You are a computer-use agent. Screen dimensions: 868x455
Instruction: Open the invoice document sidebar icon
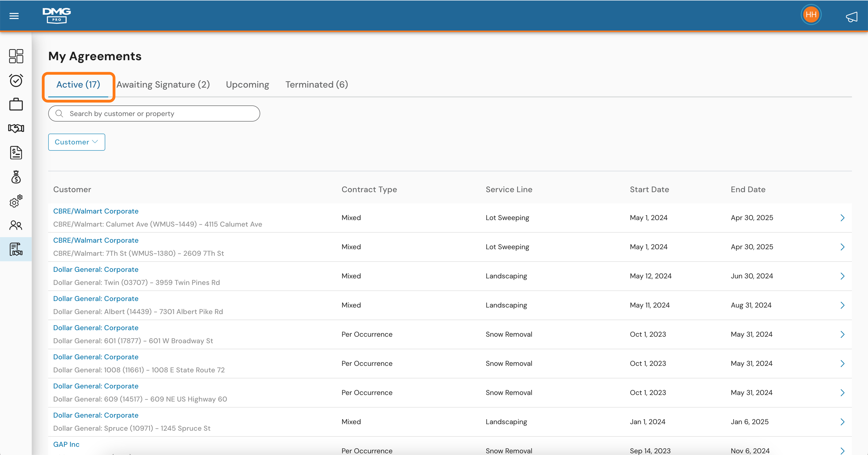coord(16,152)
